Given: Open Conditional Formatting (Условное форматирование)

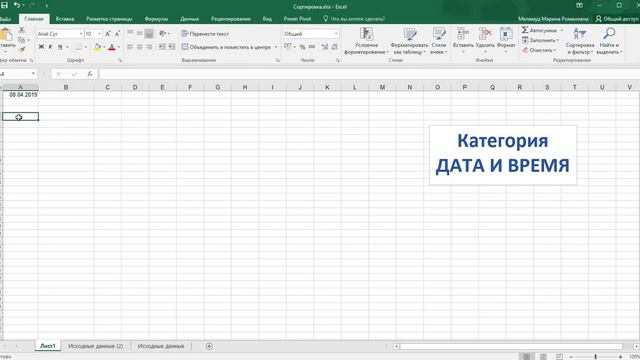Looking at the screenshot, I should (366, 41).
